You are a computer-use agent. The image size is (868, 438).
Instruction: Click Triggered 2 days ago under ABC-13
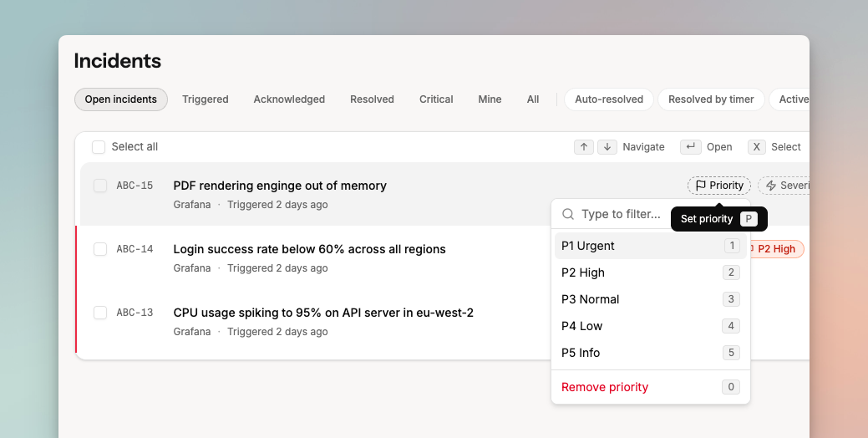pyautogui.click(x=277, y=332)
